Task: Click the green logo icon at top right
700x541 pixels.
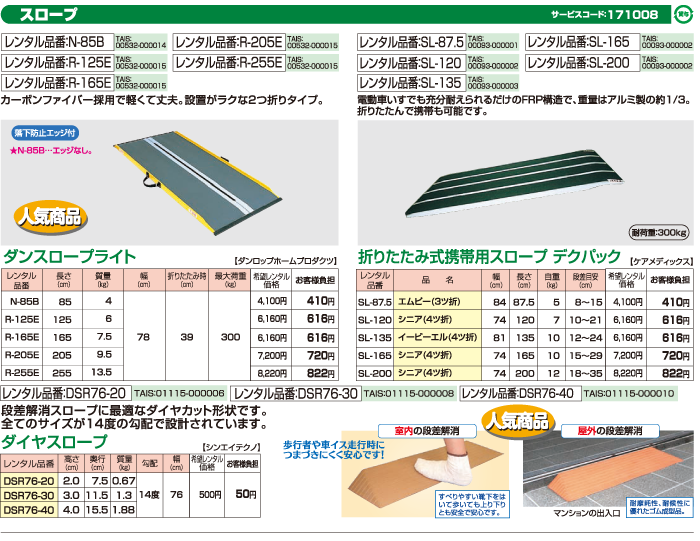Action: [x=680, y=15]
